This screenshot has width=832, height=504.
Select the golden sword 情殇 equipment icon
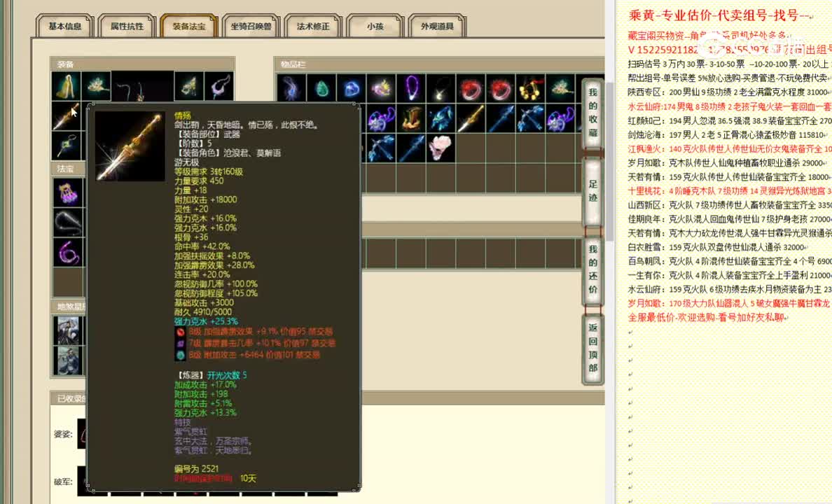click(67, 116)
